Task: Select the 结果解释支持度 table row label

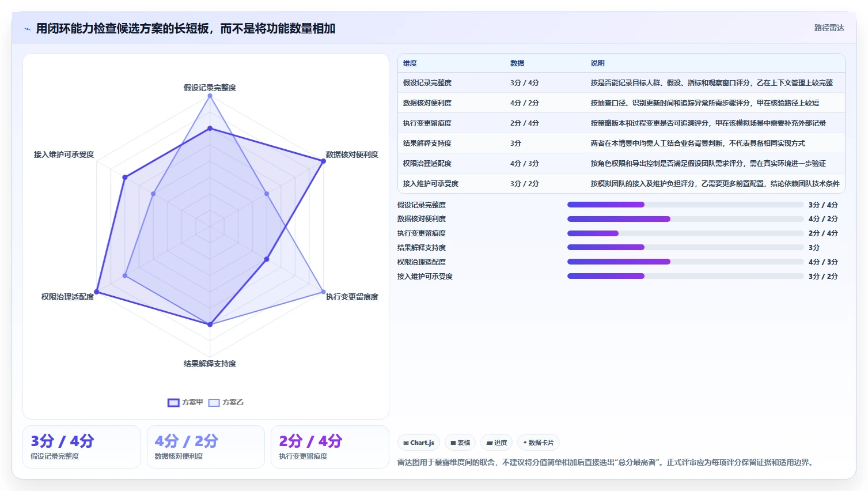Action: click(427, 143)
